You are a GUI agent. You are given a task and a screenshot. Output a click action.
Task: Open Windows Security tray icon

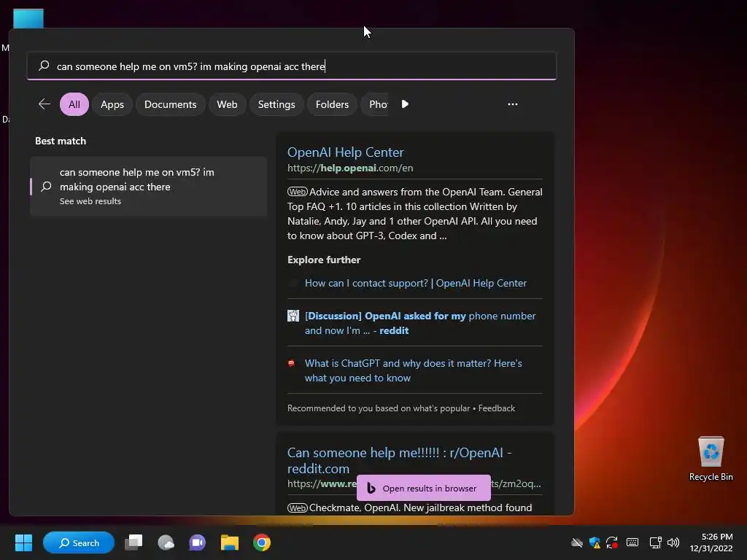[595, 542]
